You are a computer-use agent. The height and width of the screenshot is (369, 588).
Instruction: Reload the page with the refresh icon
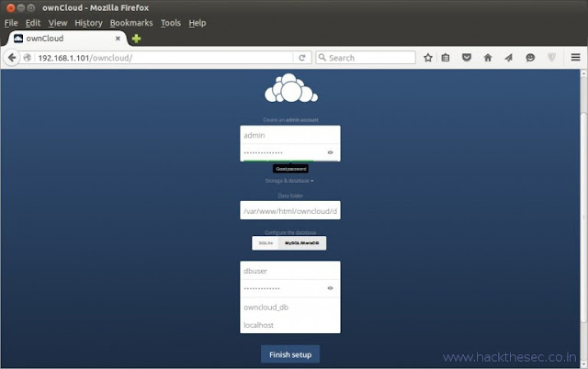pyautogui.click(x=302, y=58)
